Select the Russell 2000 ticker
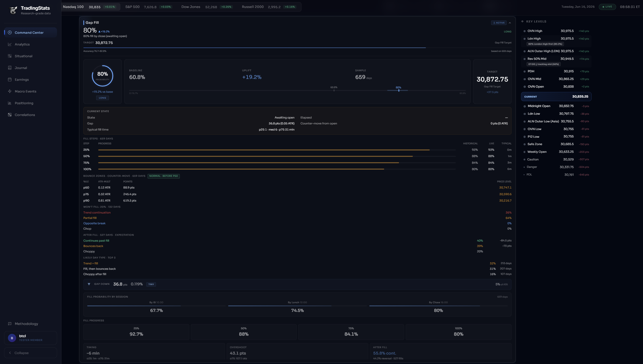This screenshot has width=643, height=364. (269, 7)
